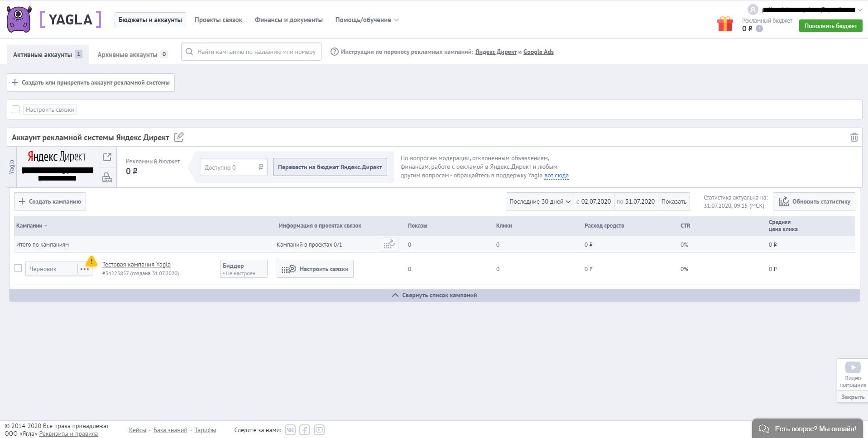
Task: Click the transfer instructions help icon
Action: click(334, 52)
